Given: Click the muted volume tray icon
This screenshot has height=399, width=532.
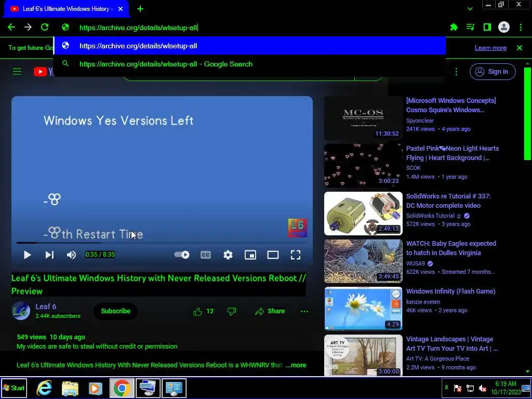Looking at the screenshot, I should click(482, 388).
